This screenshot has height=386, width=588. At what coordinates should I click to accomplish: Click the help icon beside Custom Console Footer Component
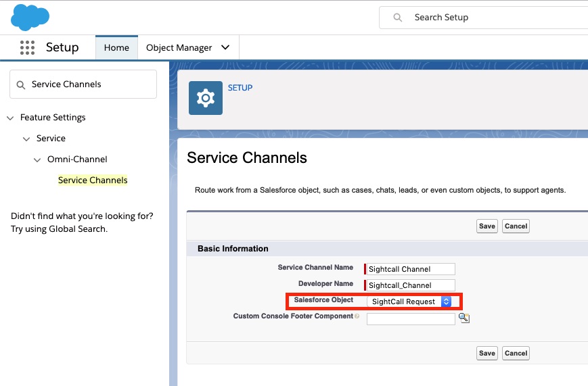point(357,316)
